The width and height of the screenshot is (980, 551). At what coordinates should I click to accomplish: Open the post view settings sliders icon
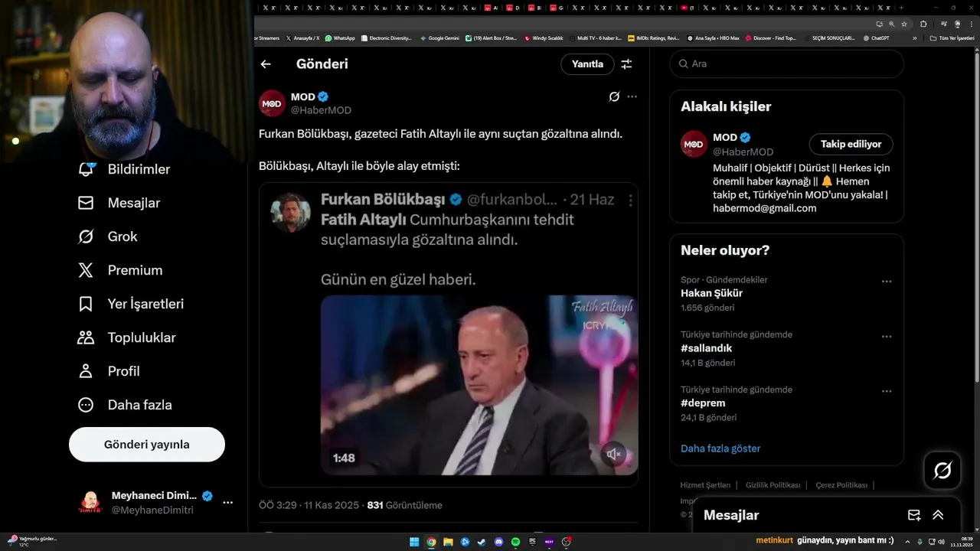pyautogui.click(x=626, y=64)
